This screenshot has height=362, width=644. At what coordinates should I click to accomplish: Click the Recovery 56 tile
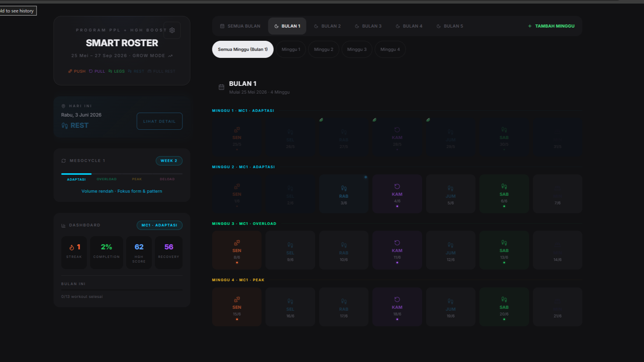[169, 253]
